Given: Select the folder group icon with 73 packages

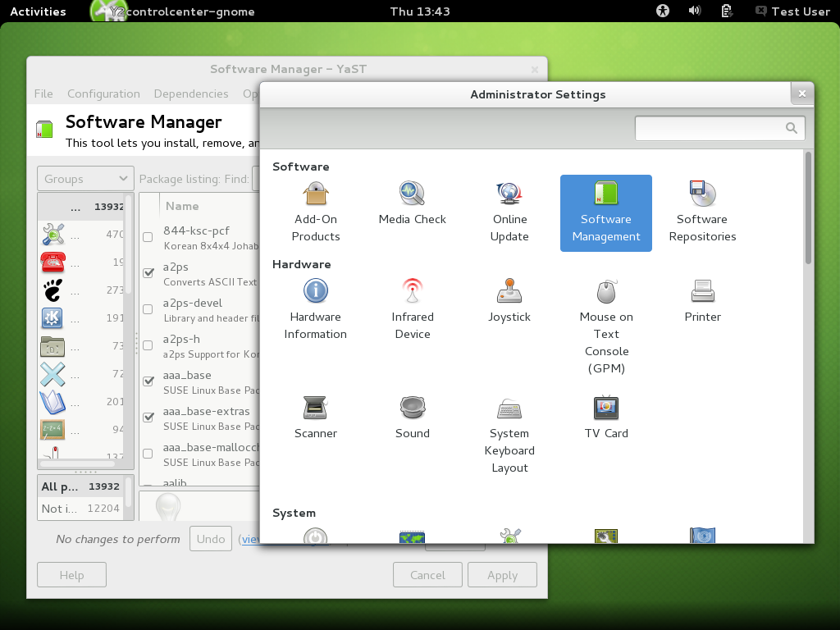Looking at the screenshot, I should [52, 346].
